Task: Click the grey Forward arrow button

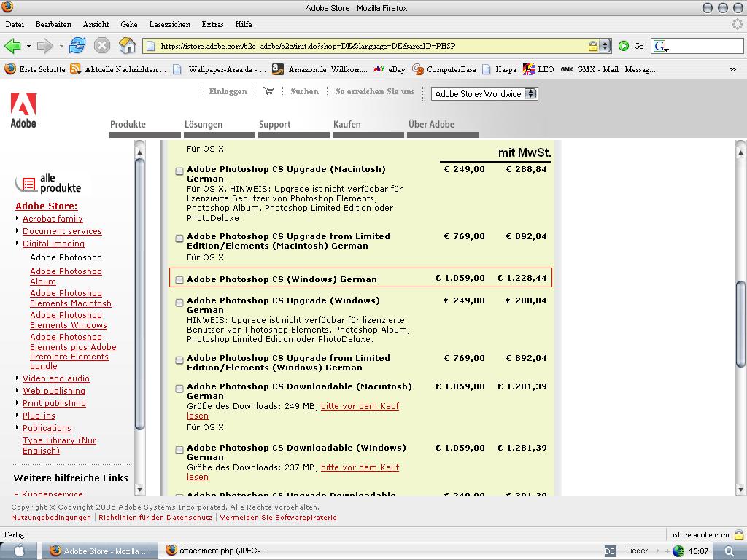Action: pos(44,46)
